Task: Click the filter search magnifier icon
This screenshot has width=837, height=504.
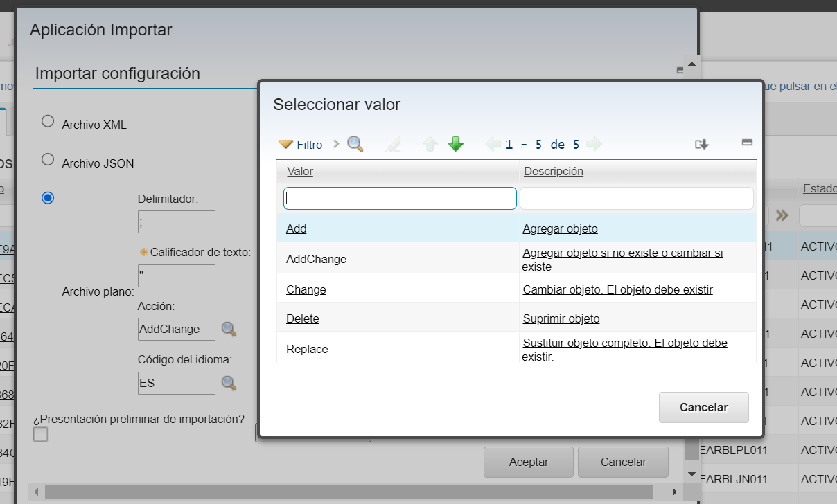Action: tap(355, 144)
